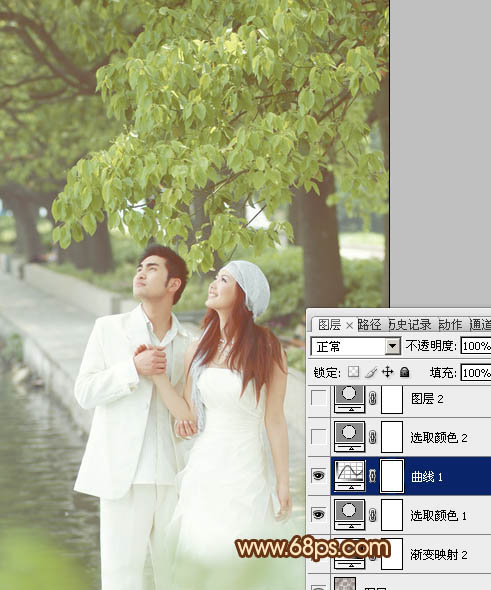491x590 pixels.
Task: Select the 曲线 1 layer mask thumbnail
Action: 392,476
